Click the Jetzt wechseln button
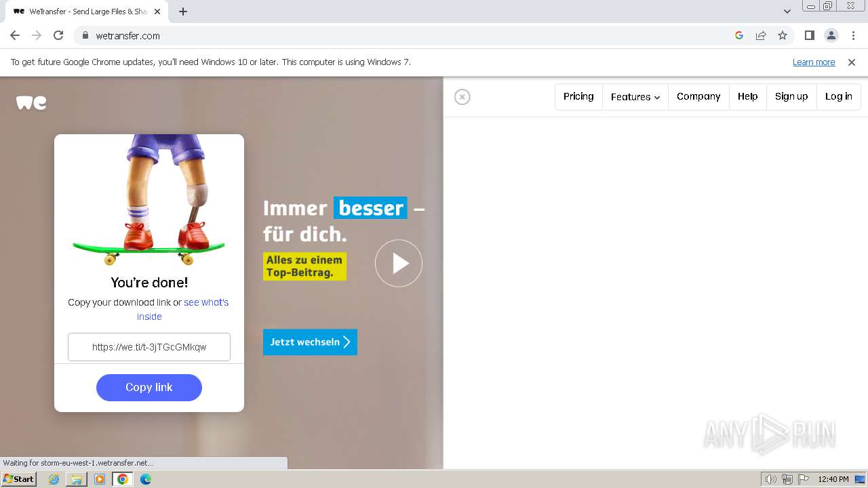Viewport: 868px width, 488px height. pyautogui.click(x=310, y=342)
